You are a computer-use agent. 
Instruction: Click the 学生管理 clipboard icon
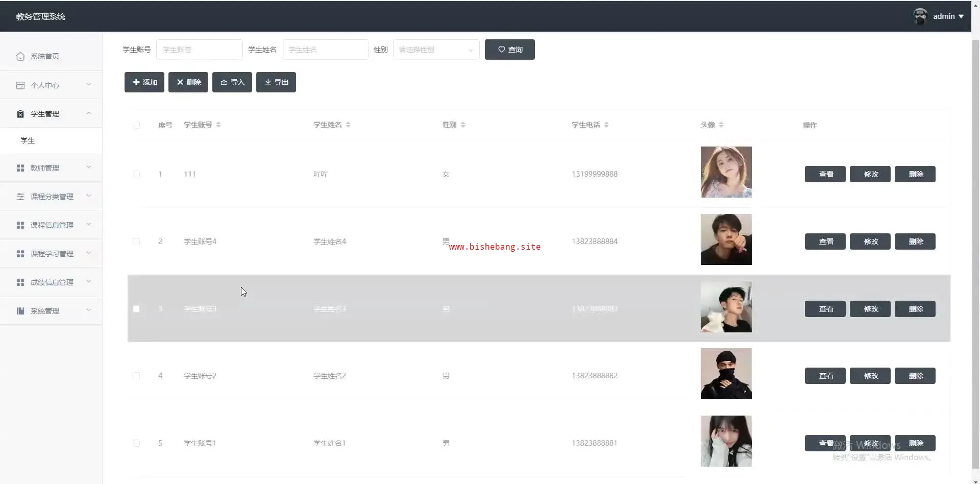[x=20, y=114]
